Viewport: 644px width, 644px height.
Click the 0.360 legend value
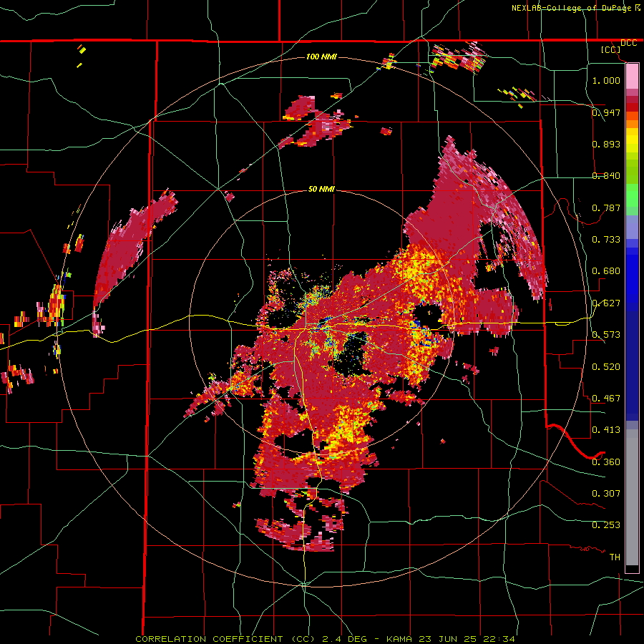[x=606, y=462]
